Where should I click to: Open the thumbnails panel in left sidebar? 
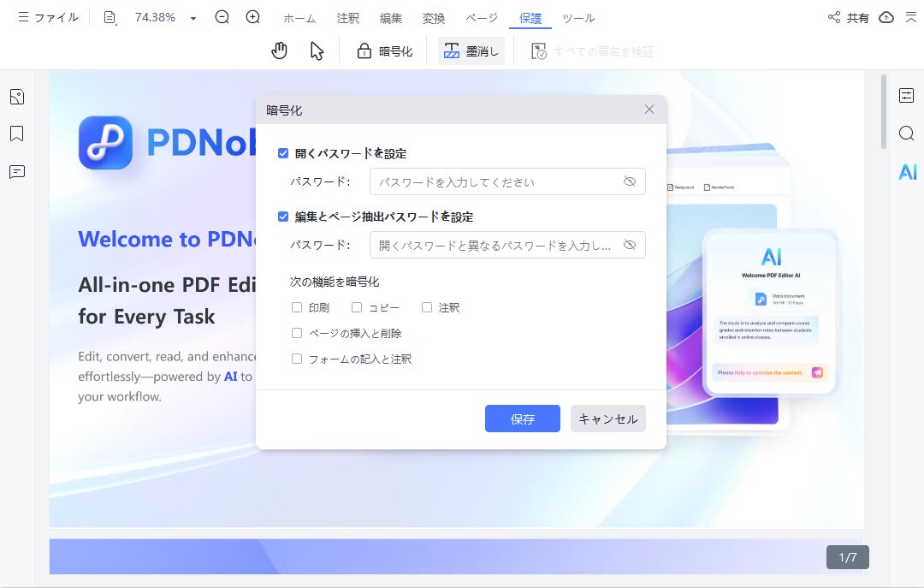click(17, 97)
